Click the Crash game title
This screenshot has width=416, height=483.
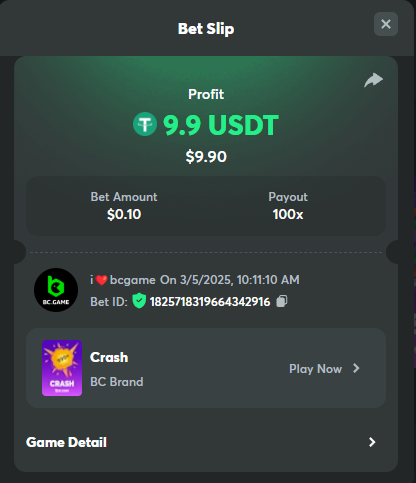109,357
